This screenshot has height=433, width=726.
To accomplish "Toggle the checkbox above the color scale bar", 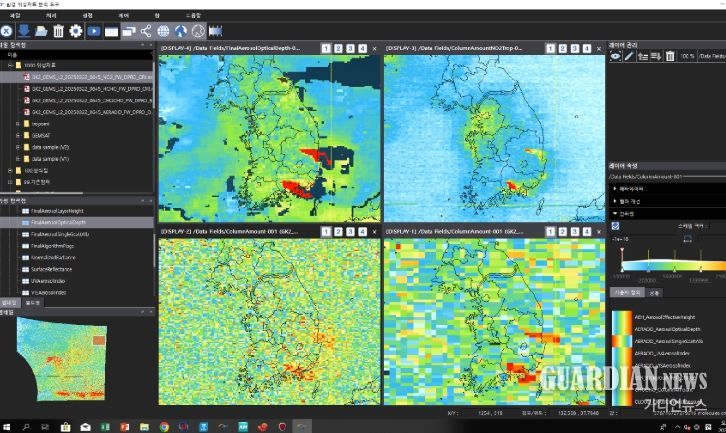I will [x=615, y=226].
